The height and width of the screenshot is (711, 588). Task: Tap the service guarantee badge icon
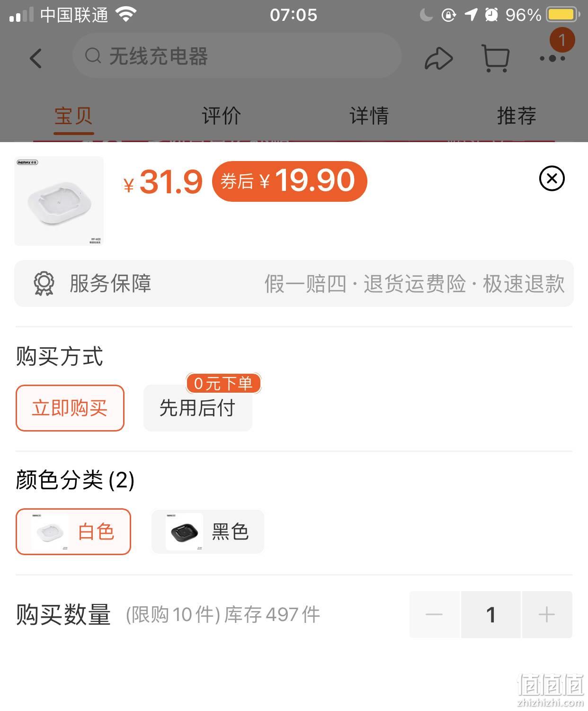tap(44, 284)
